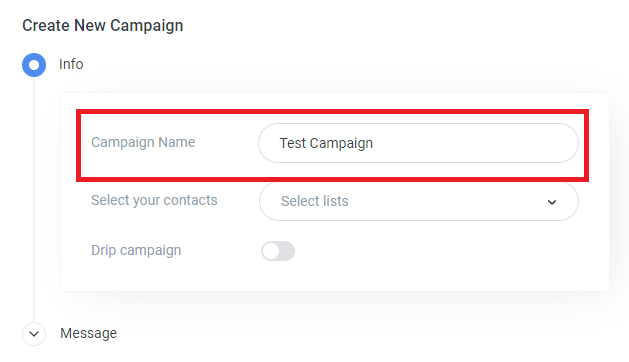Click the vertical step connector line
This screenshot has width=629, height=362.
point(34,199)
